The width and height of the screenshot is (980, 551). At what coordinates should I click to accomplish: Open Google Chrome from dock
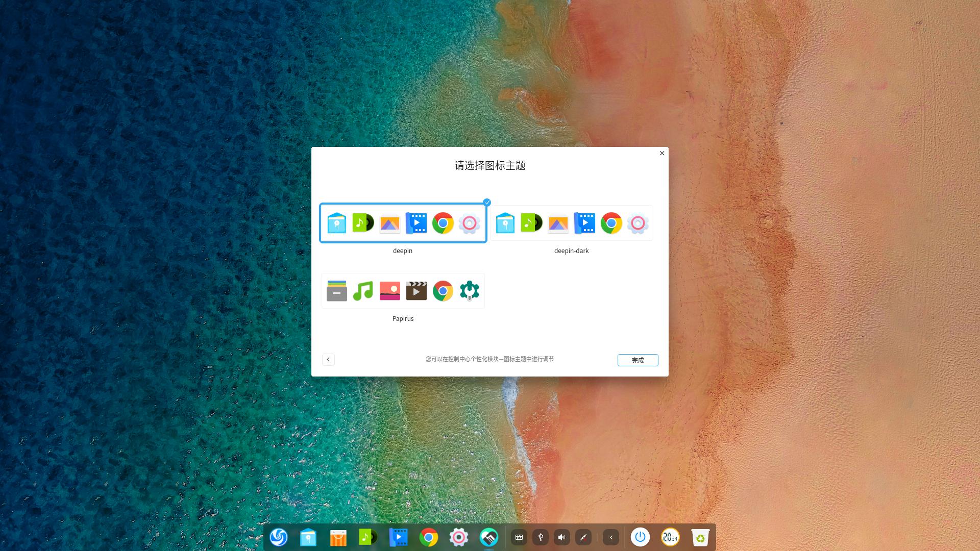click(428, 537)
